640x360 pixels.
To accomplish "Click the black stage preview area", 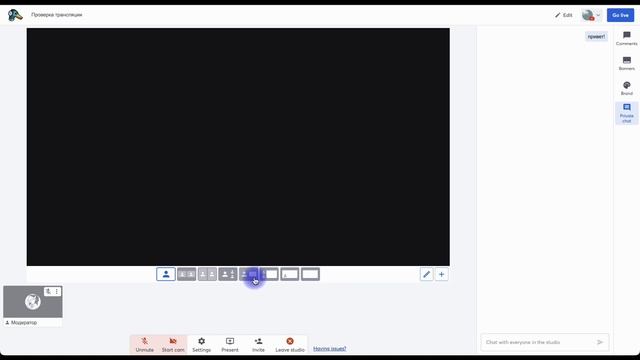I will click(x=238, y=147).
